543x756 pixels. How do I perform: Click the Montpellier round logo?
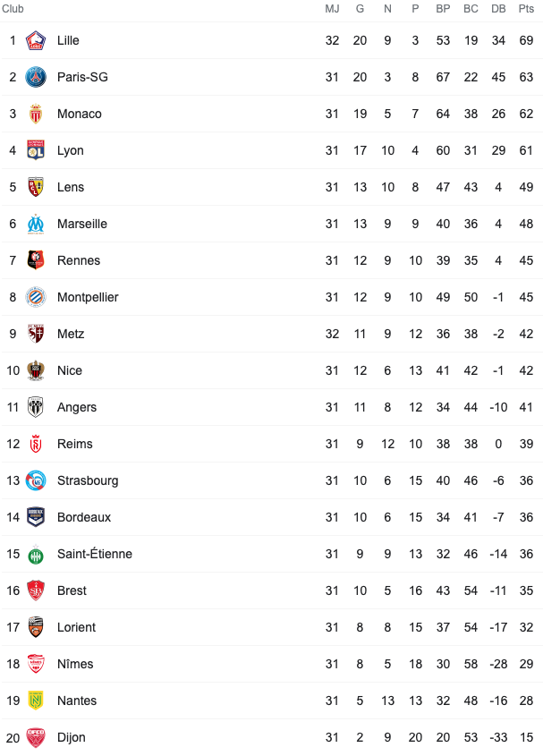36,297
